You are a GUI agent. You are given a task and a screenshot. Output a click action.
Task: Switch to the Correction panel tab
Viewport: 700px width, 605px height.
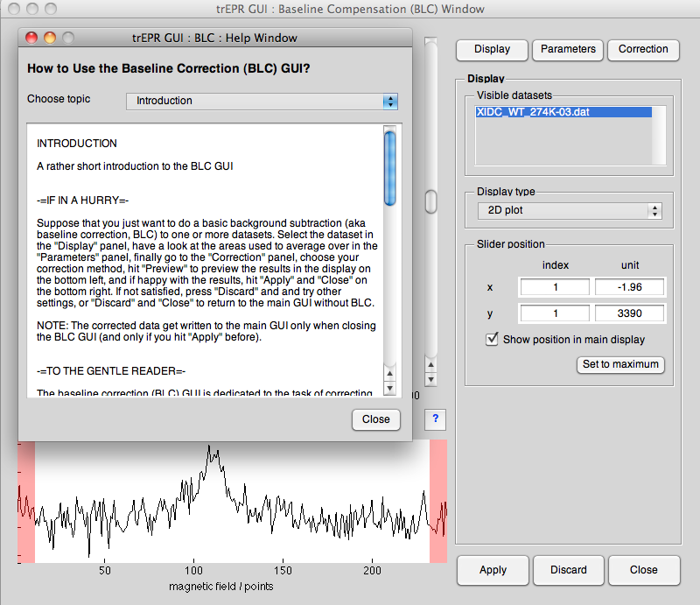[x=643, y=50]
